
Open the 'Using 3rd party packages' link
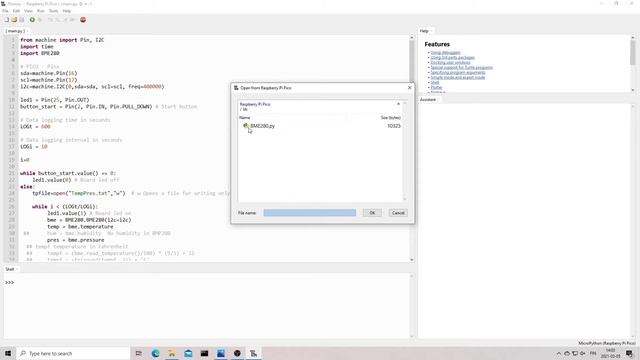tap(453, 58)
